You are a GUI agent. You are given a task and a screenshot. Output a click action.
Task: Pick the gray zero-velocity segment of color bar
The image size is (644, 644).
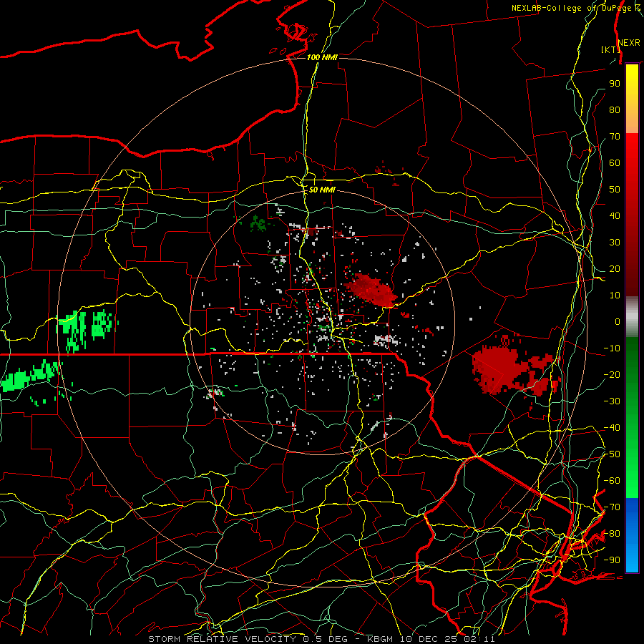(632, 316)
